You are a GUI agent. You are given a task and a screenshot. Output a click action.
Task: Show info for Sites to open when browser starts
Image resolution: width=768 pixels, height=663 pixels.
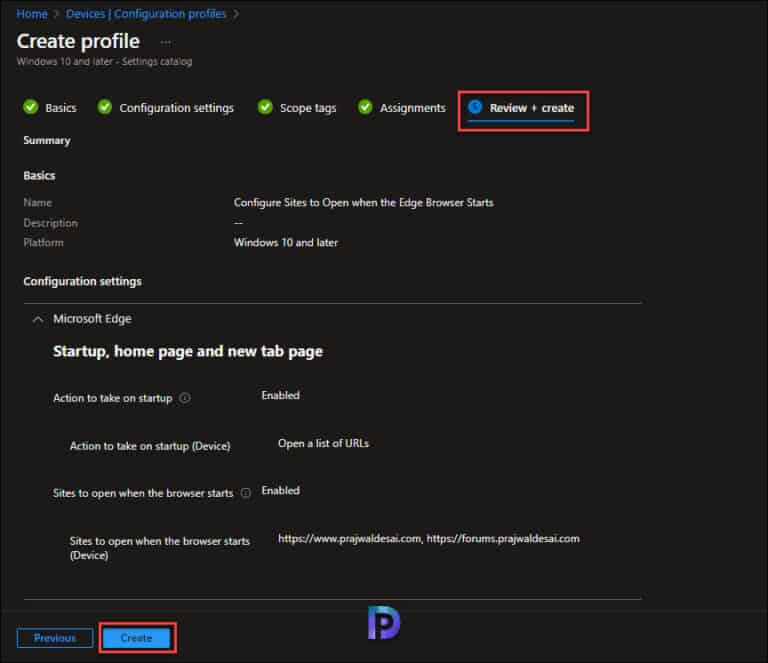click(246, 493)
